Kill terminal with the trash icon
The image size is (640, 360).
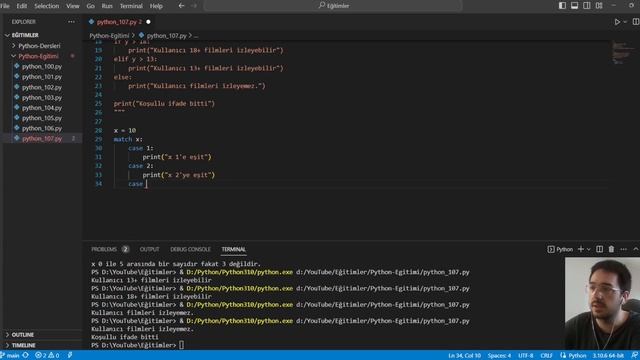611,249
